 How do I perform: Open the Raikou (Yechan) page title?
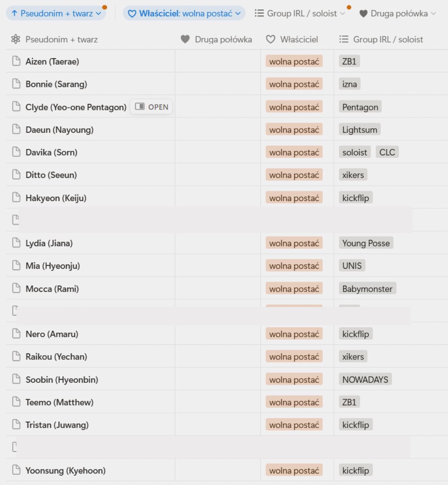(56, 356)
